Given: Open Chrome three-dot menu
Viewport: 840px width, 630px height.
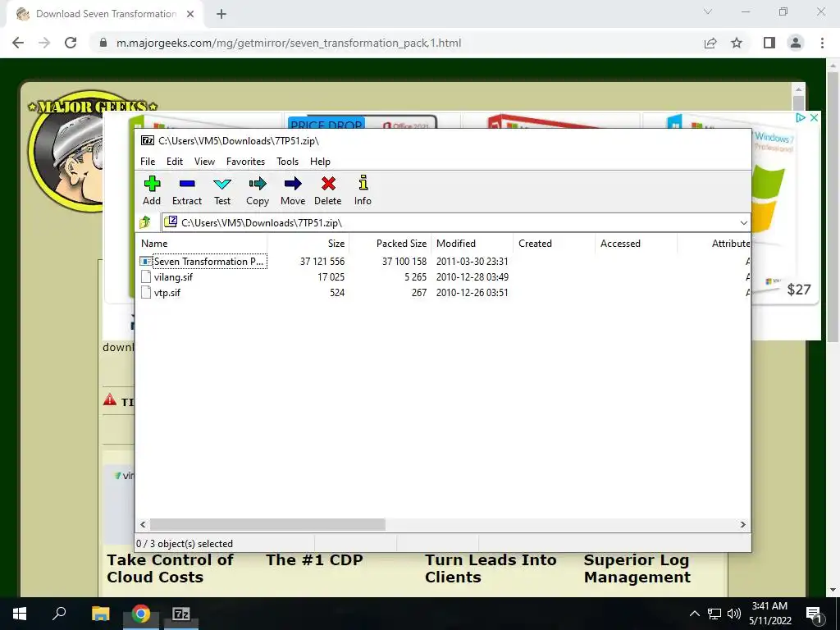Looking at the screenshot, I should coord(822,43).
